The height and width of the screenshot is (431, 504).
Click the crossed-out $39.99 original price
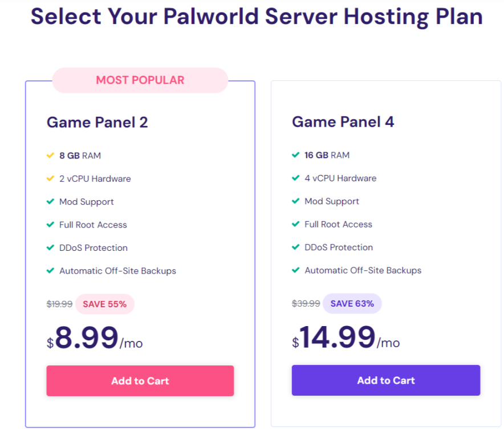click(x=306, y=303)
